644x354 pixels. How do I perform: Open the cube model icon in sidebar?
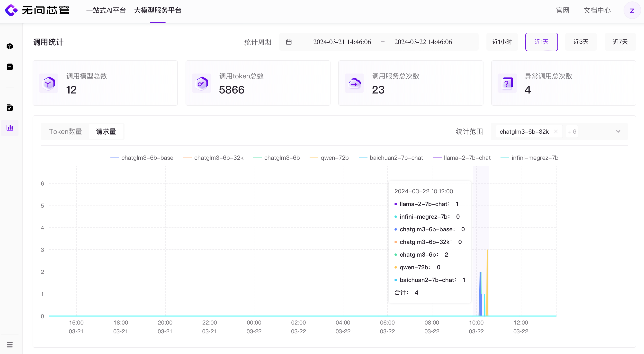[x=10, y=46]
